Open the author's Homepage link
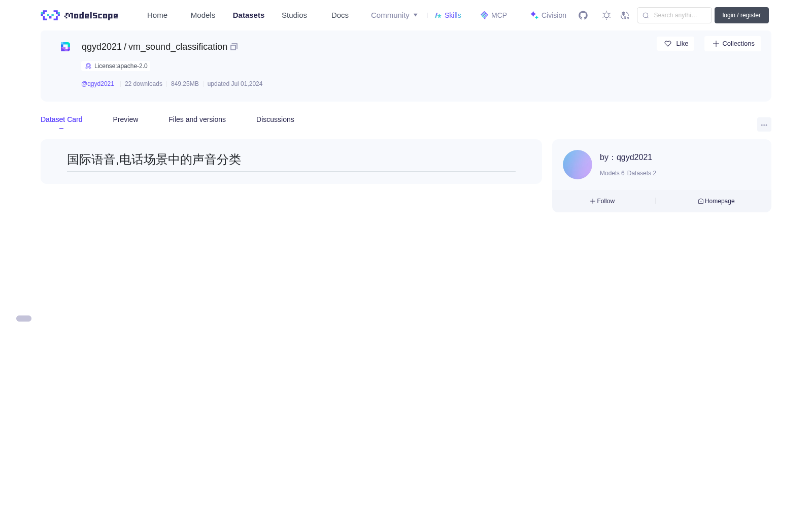 (x=716, y=201)
